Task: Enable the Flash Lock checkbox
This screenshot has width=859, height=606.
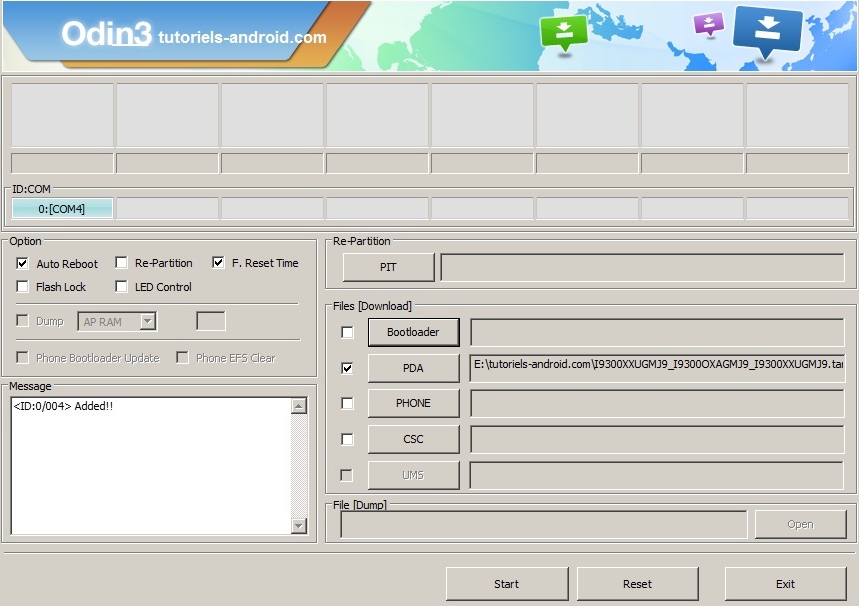Action: point(22,287)
